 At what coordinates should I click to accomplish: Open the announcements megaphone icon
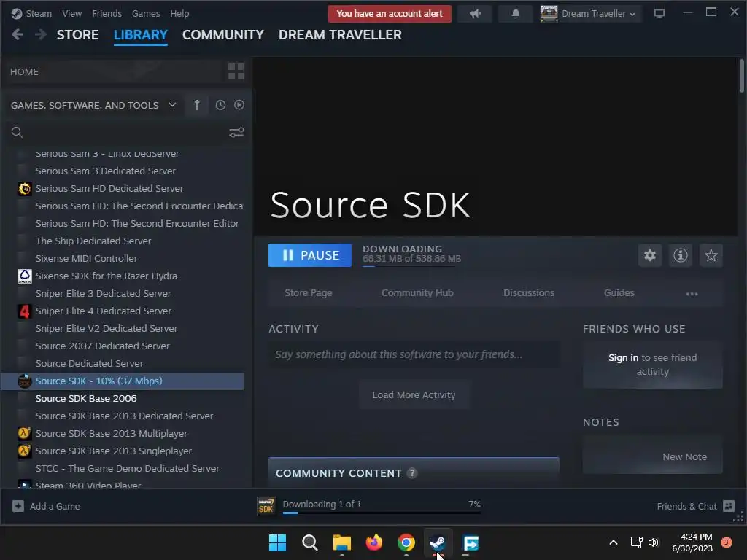[474, 14]
